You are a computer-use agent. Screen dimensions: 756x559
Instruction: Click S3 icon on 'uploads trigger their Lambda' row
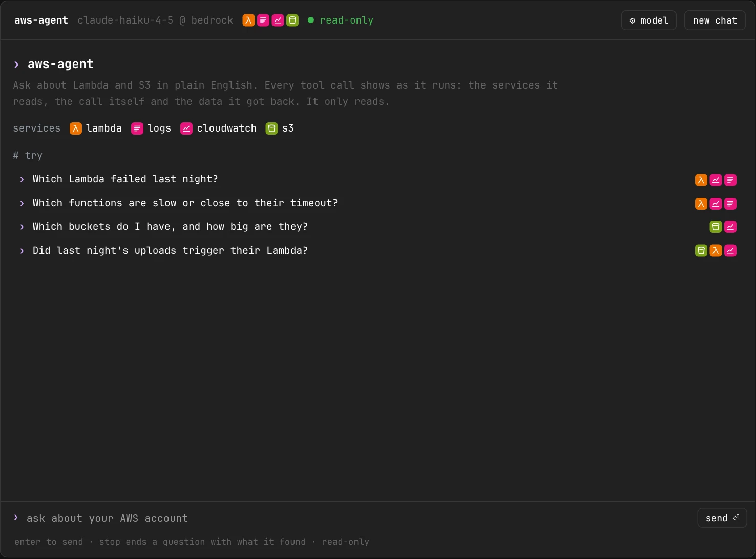click(x=701, y=251)
